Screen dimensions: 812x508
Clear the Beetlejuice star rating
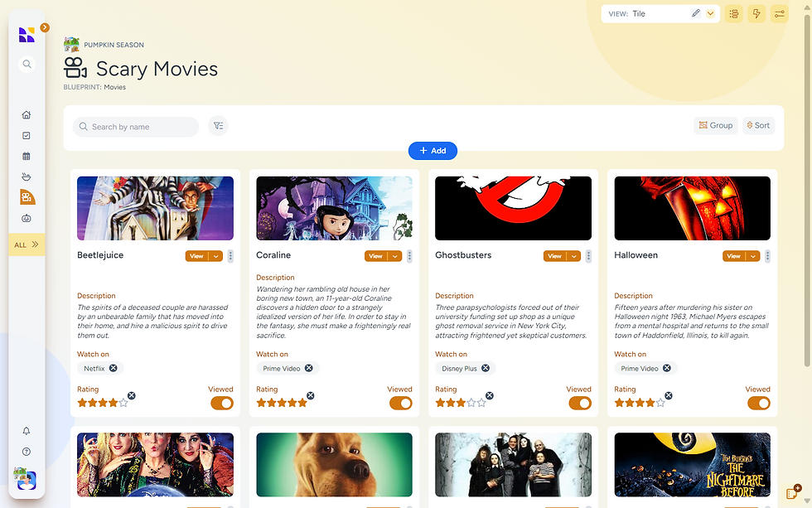click(x=132, y=395)
